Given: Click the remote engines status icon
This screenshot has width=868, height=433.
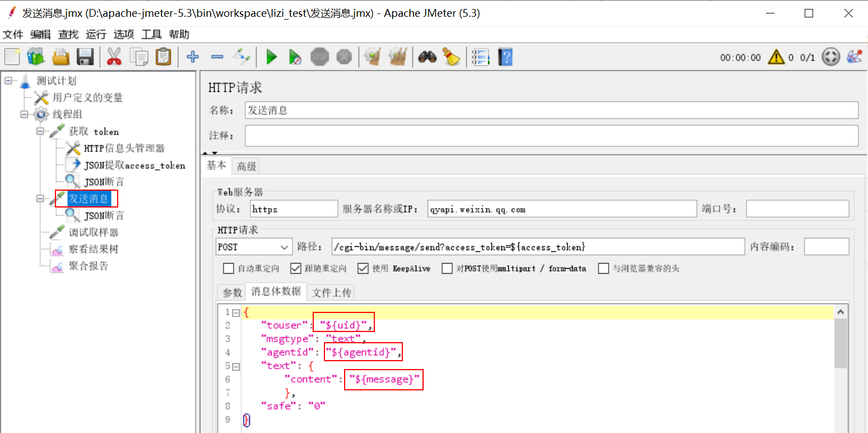Looking at the screenshot, I should click(830, 57).
